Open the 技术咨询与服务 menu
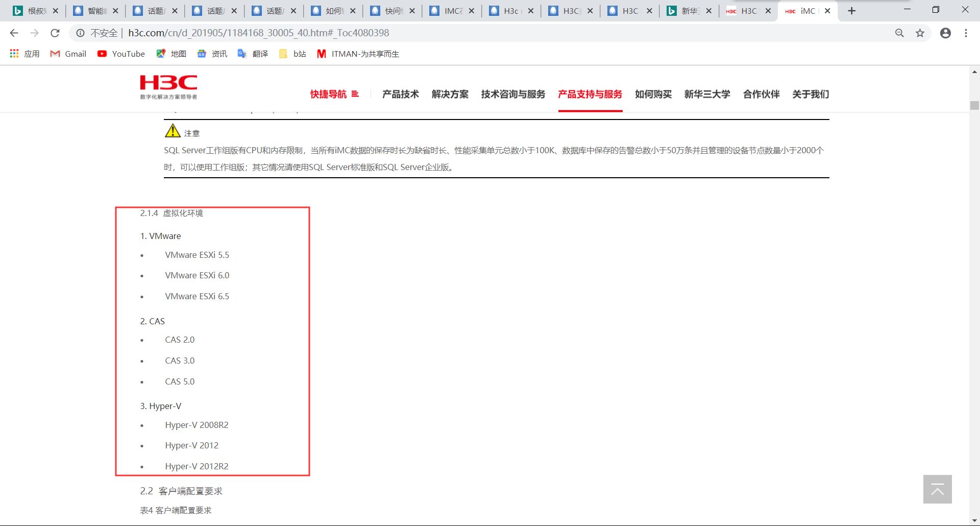Viewport: 980px width, 526px height. click(x=513, y=94)
